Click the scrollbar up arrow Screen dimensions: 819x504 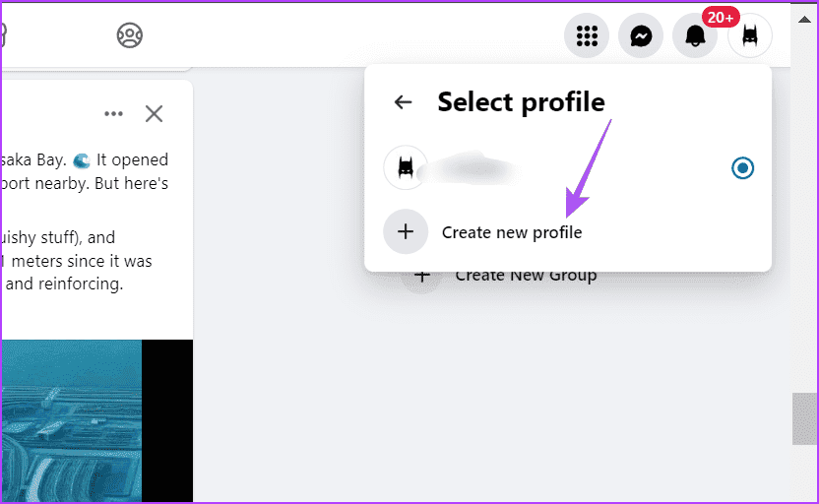[804, 20]
